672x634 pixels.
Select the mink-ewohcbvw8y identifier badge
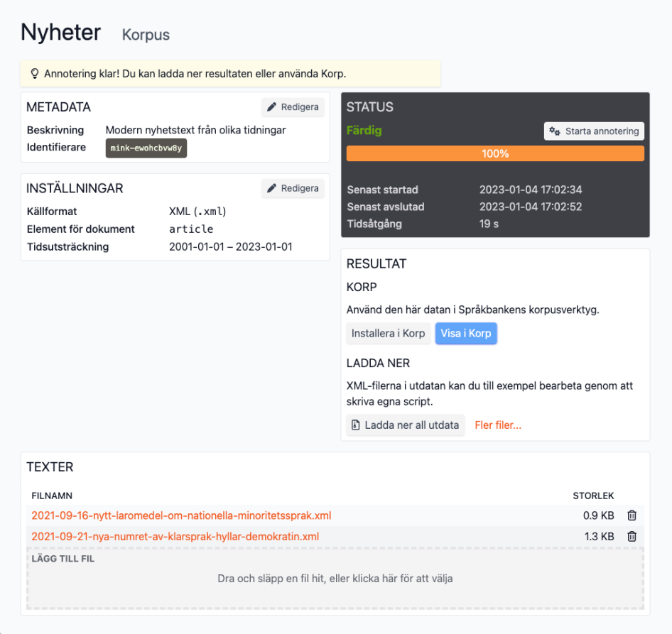(146, 148)
